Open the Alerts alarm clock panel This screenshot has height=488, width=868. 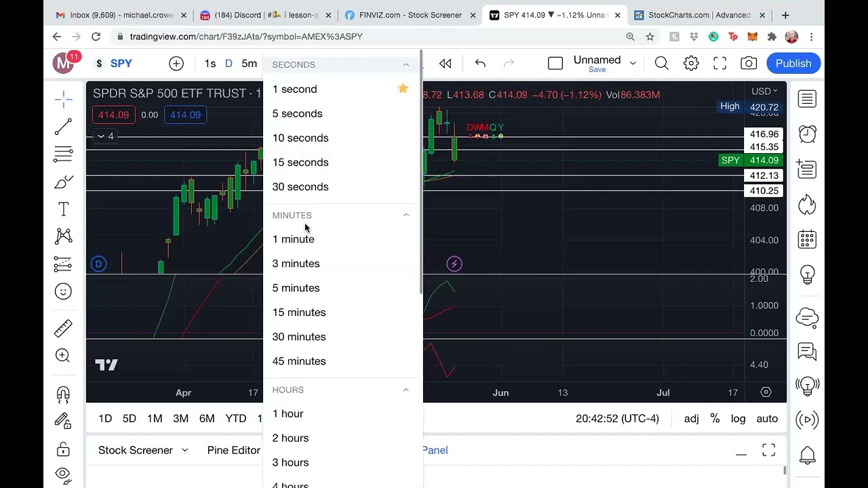click(x=807, y=134)
